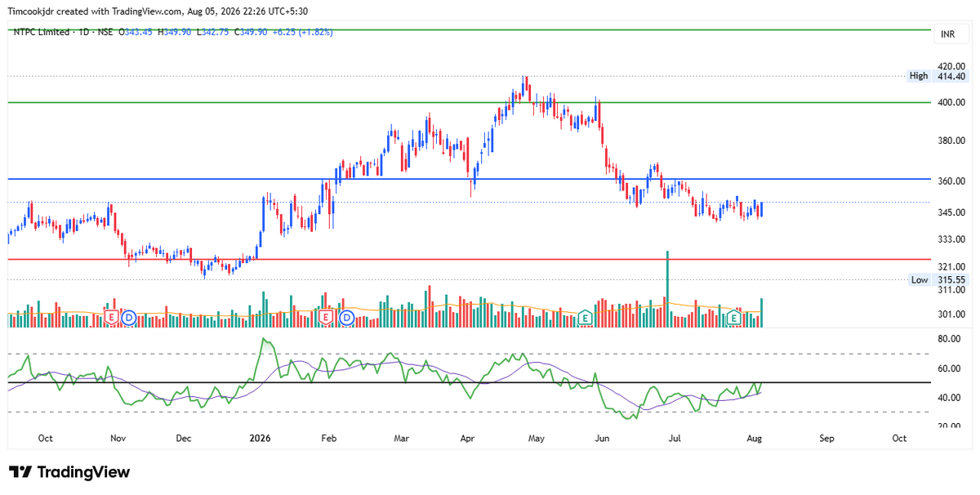Click the 380.00 price axis label
The image size is (980, 495).
tap(952, 140)
